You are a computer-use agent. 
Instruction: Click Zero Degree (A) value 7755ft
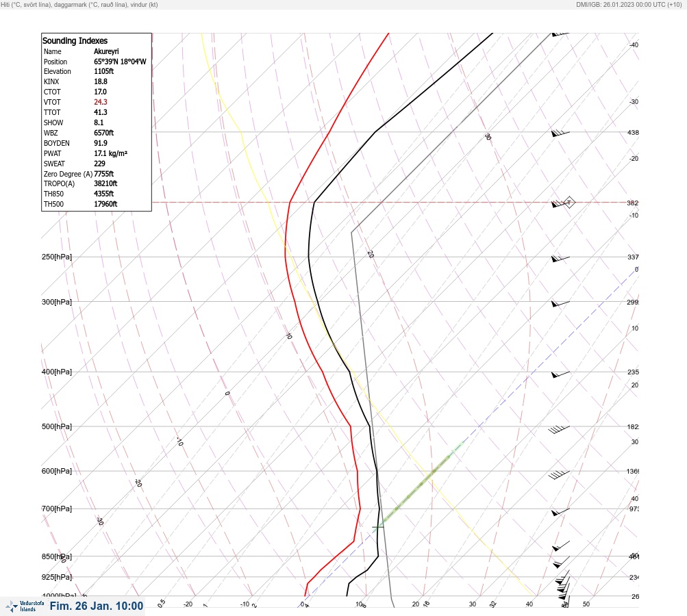coord(104,174)
